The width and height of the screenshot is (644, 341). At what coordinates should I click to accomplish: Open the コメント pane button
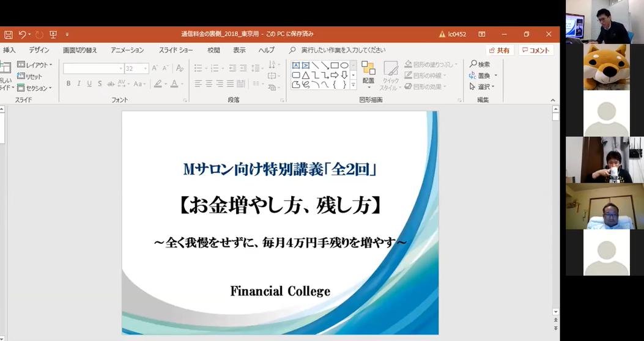point(536,51)
